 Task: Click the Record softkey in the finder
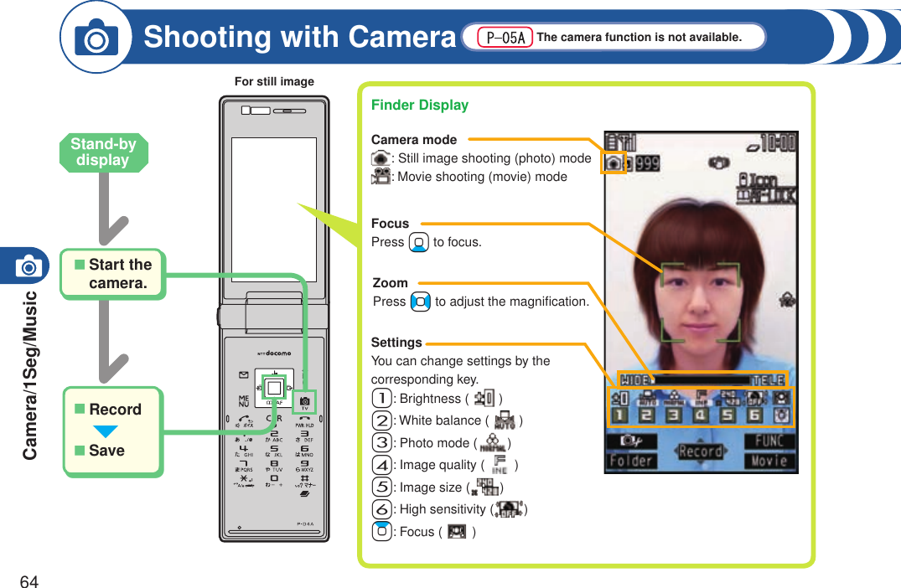[x=701, y=452]
